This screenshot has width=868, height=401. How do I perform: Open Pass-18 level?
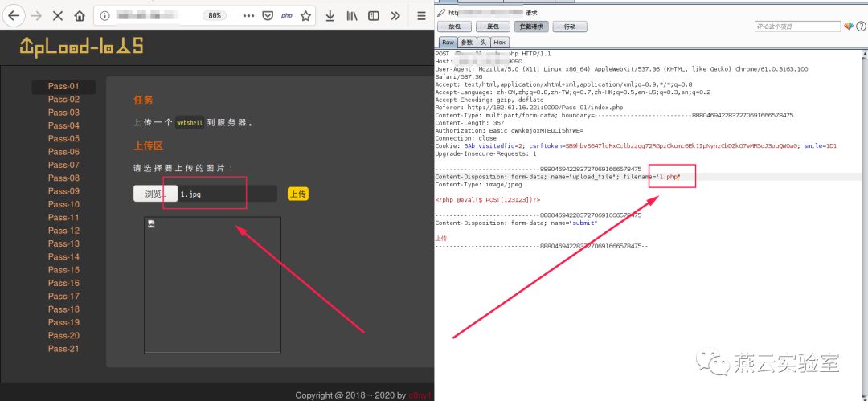tap(63, 309)
